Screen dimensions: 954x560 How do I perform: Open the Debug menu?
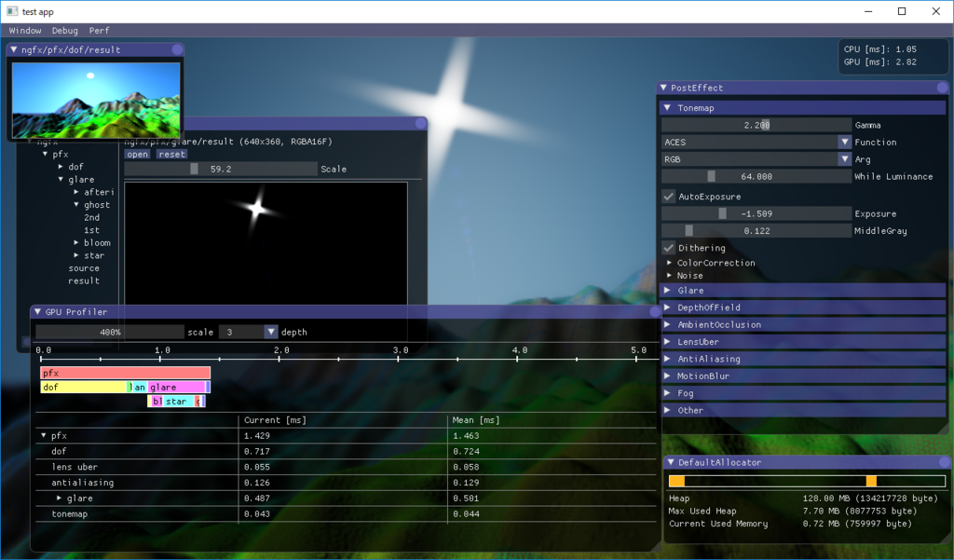pos(64,31)
